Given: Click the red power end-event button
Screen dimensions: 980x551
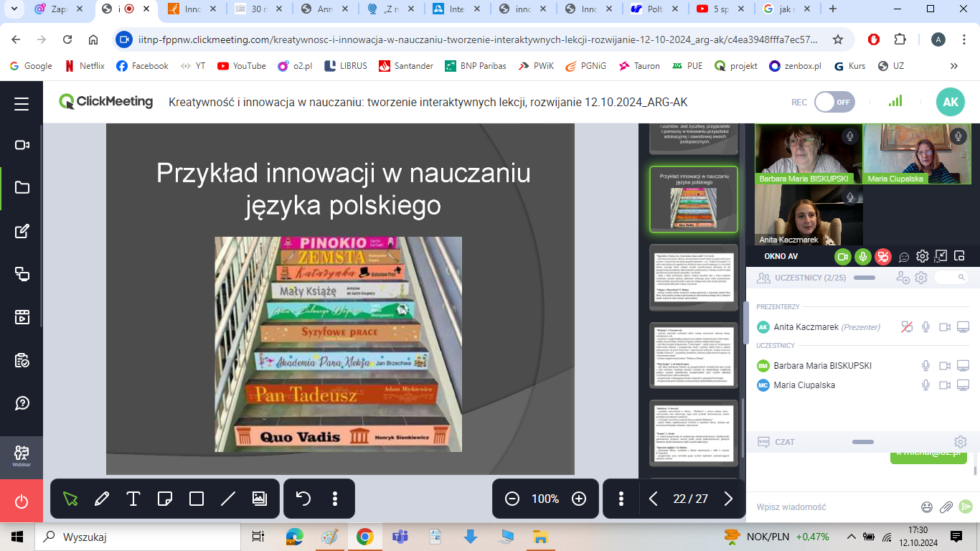Looking at the screenshot, I should (22, 501).
